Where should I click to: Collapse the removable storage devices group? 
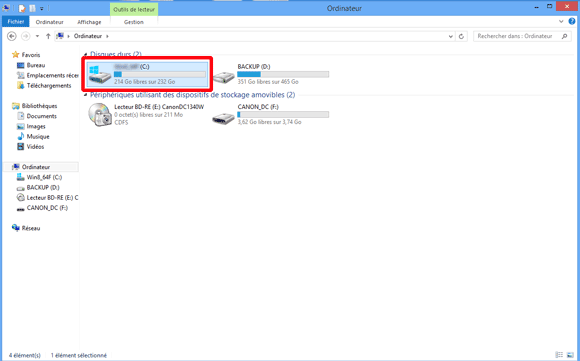(x=86, y=95)
